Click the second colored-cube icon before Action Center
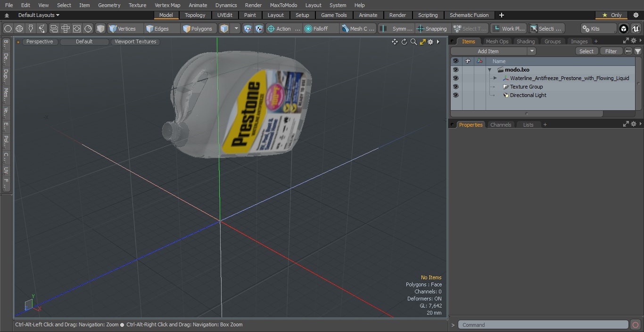Image resolution: width=644 pixels, height=332 pixels. click(259, 29)
